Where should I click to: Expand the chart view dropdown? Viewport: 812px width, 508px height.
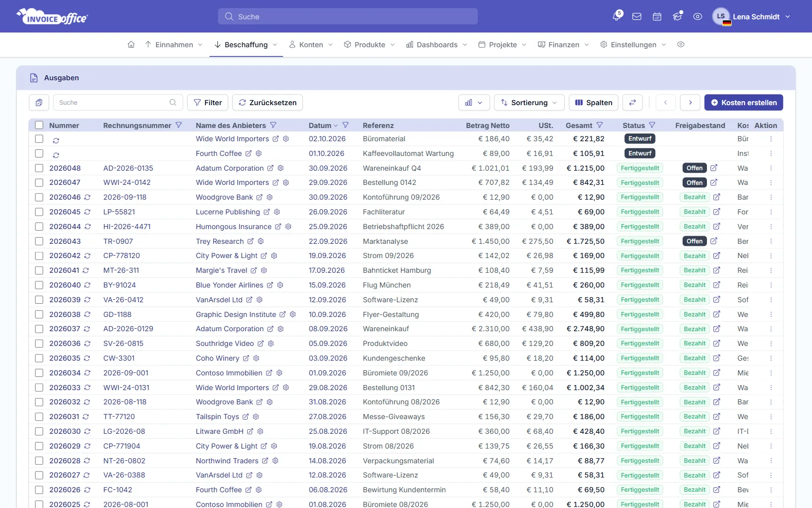point(474,103)
